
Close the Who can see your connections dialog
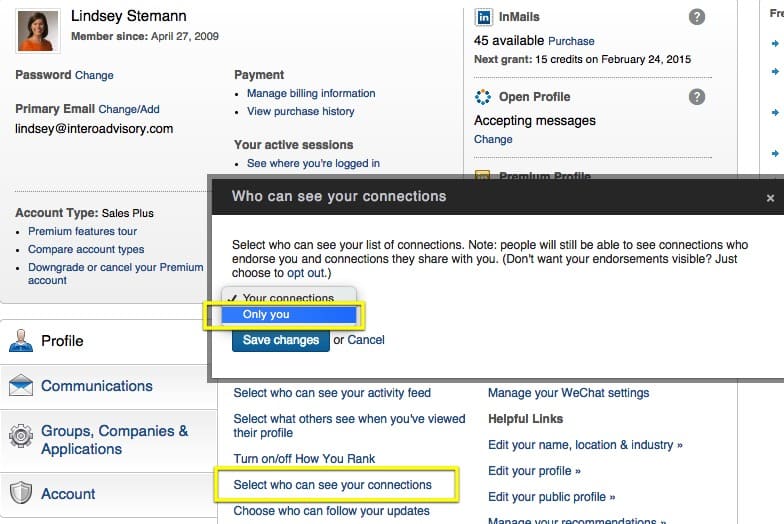click(x=770, y=198)
